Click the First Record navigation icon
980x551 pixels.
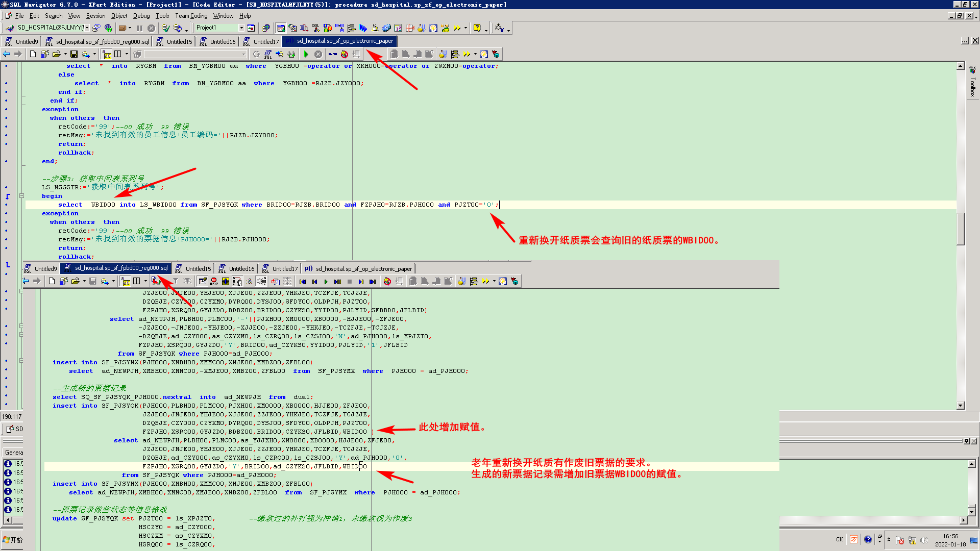tap(303, 282)
